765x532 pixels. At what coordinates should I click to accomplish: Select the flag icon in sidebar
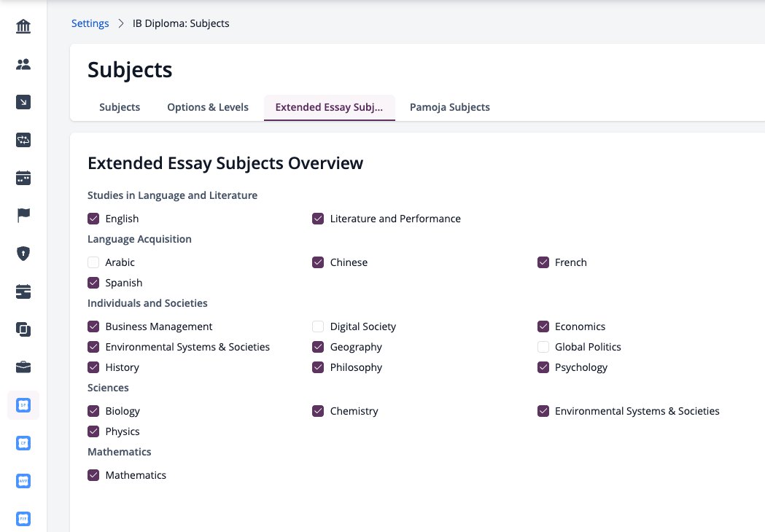point(23,215)
